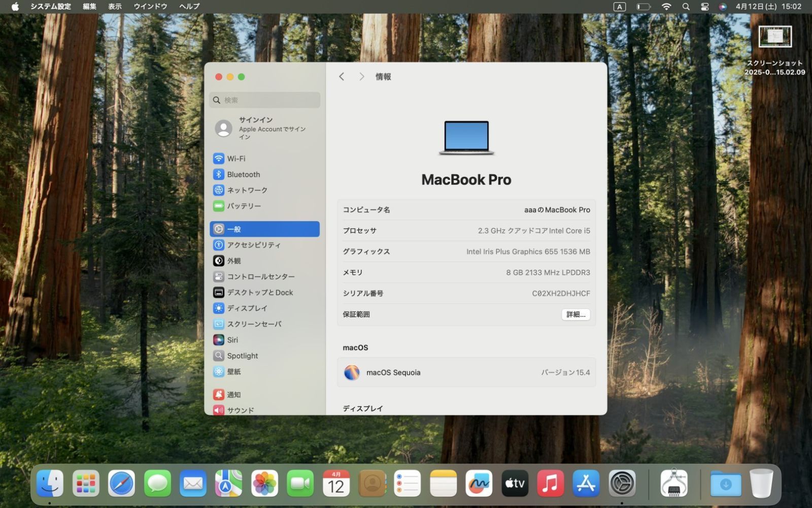Open Maps from the Dock

228,483
